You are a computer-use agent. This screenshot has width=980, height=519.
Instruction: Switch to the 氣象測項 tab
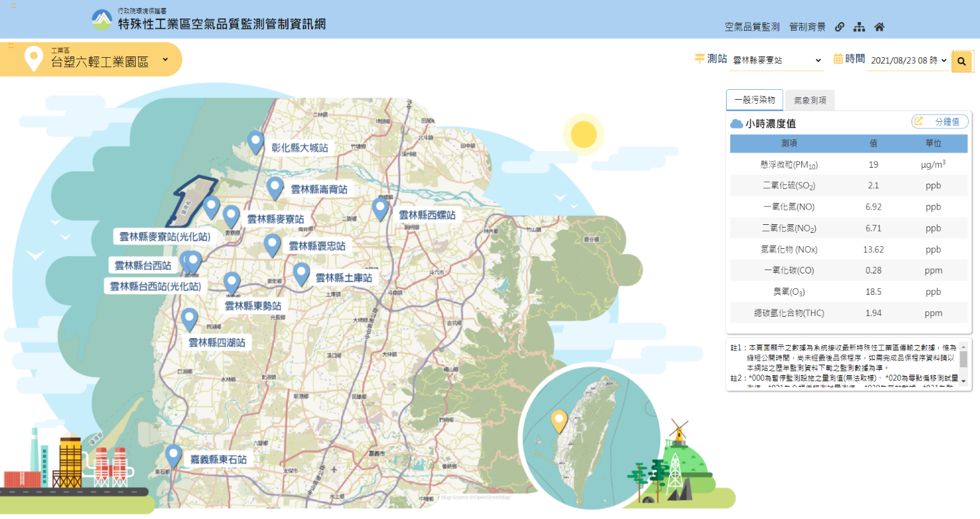(x=810, y=100)
